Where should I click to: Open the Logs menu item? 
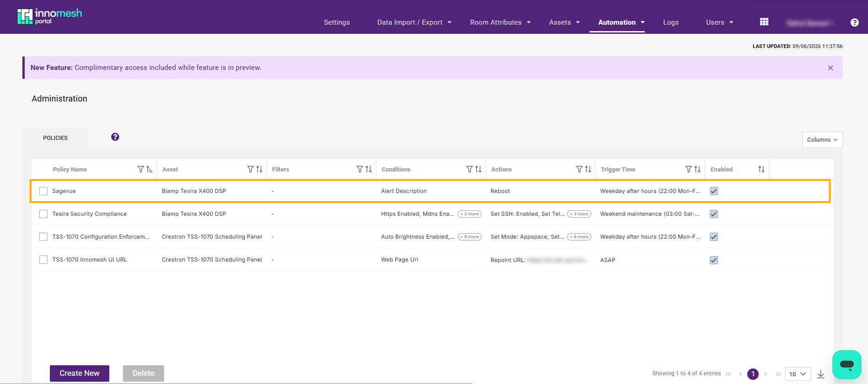coord(671,22)
